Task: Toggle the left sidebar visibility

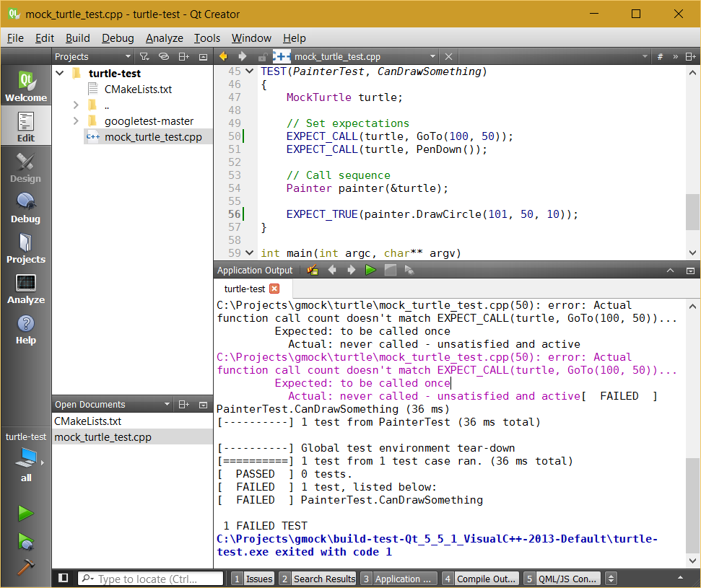Action: (x=63, y=578)
